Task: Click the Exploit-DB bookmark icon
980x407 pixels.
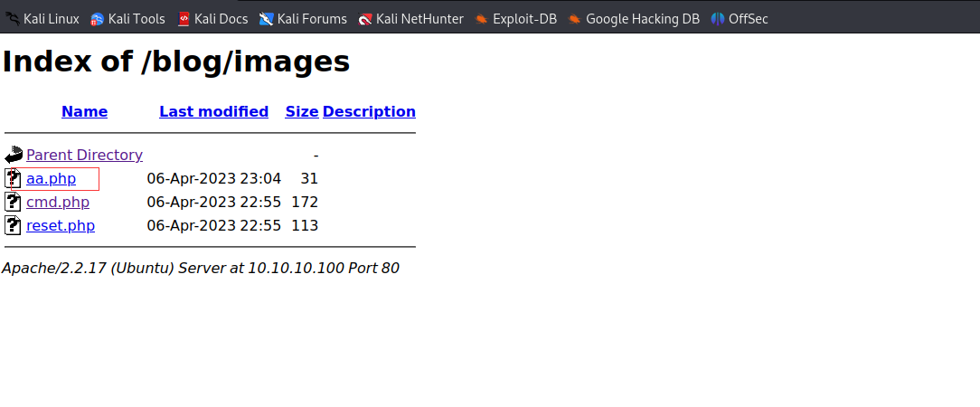Action: 481,18
